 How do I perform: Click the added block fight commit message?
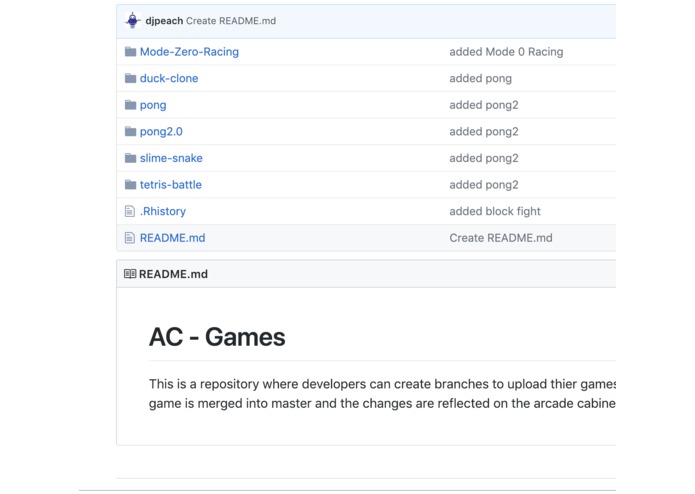click(x=495, y=211)
